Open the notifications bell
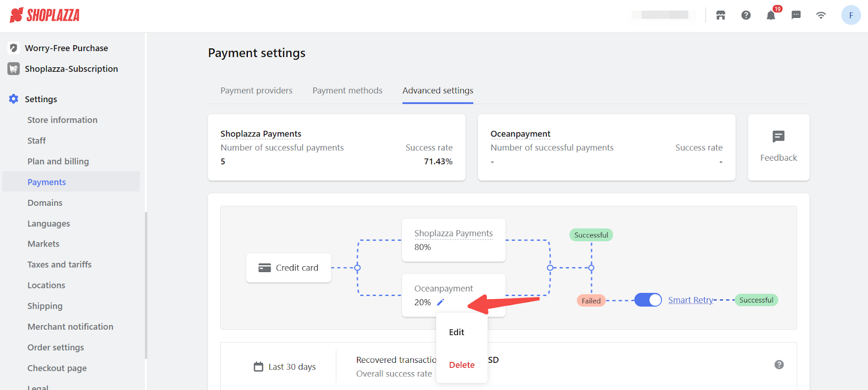Screen dimensions: 868x390 click(x=771, y=15)
